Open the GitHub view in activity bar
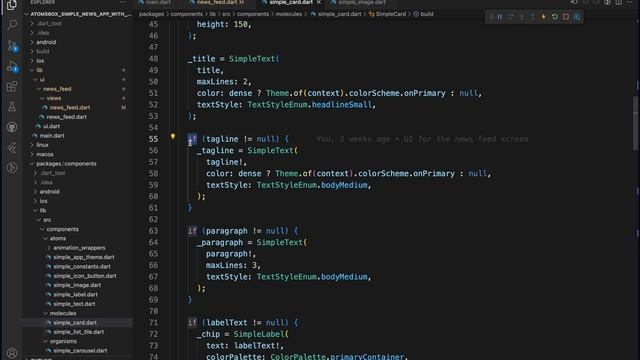Viewport: 640px width, 360px height. tap(12, 127)
